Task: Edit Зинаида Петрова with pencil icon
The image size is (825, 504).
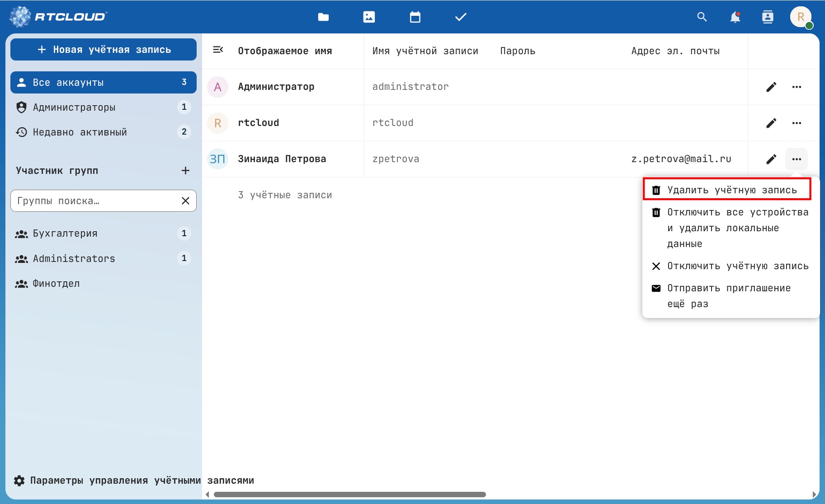Action: click(x=771, y=159)
